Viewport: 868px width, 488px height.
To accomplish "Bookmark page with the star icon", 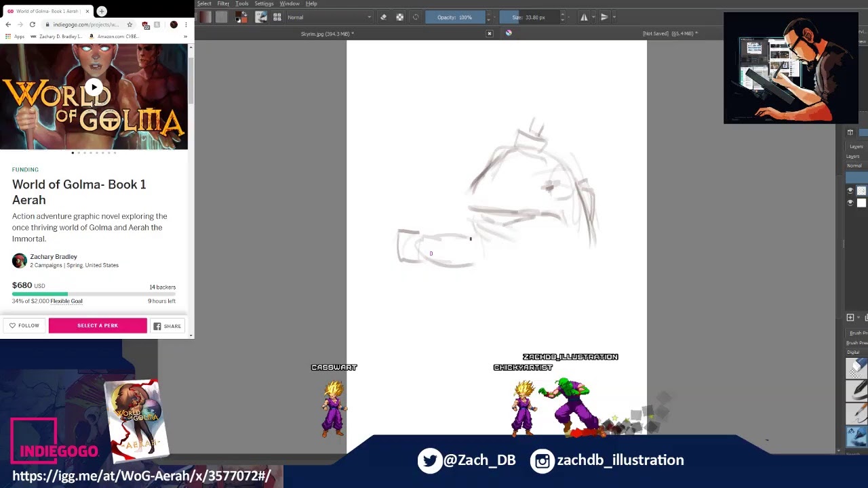I will click(x=130, y=24).
